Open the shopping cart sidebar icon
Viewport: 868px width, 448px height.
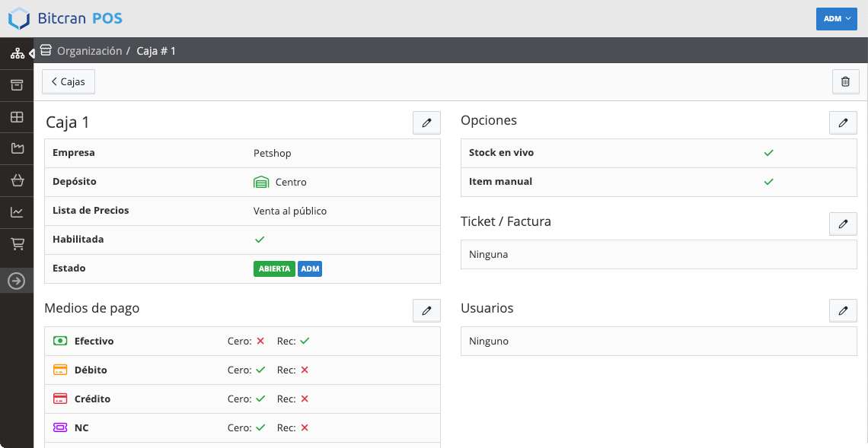[18, 244]
